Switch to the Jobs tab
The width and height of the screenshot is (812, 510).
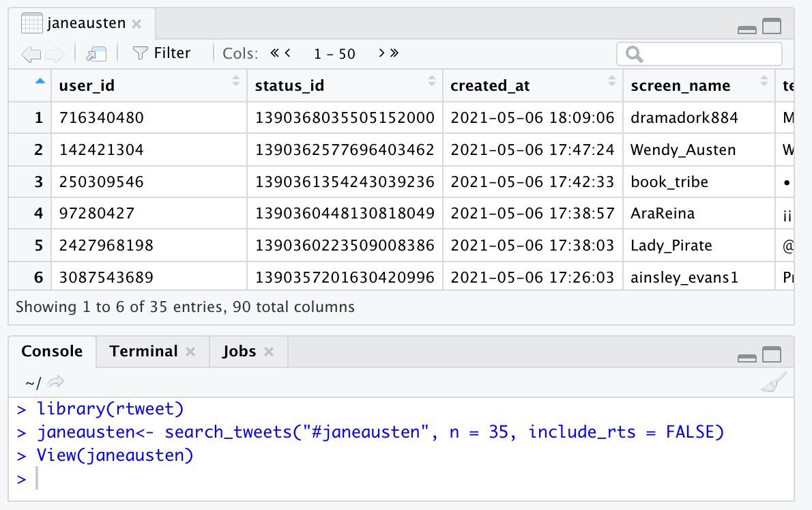pos(240,352)
